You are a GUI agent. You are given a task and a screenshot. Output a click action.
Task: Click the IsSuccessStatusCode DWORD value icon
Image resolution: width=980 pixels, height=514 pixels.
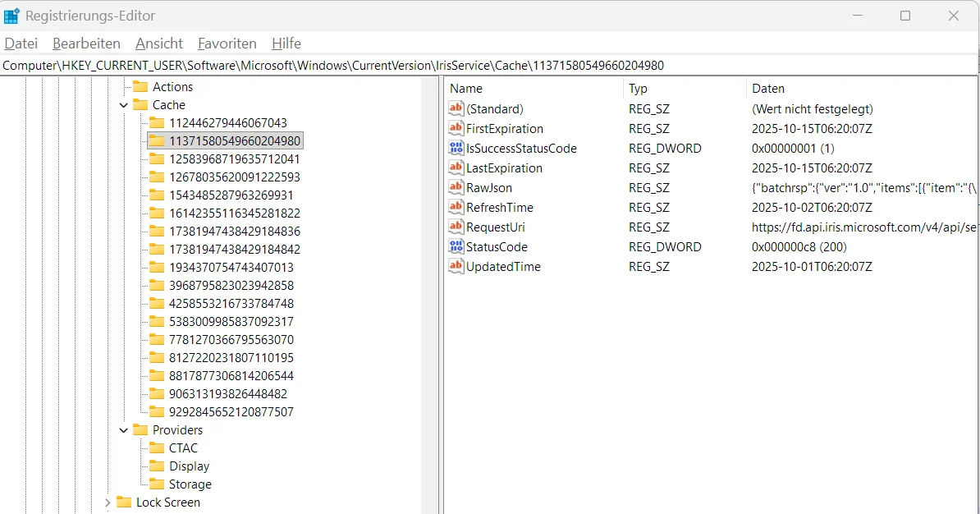pos(456,148)
